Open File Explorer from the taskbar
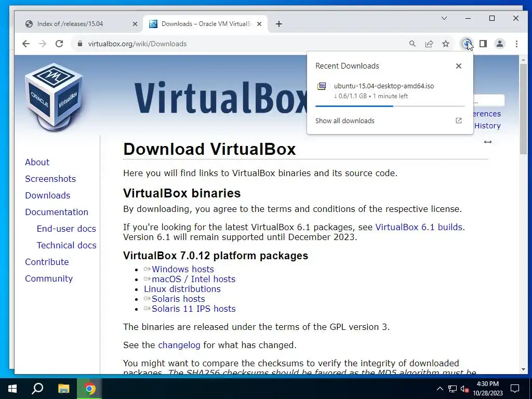 [x=63, y=389]
